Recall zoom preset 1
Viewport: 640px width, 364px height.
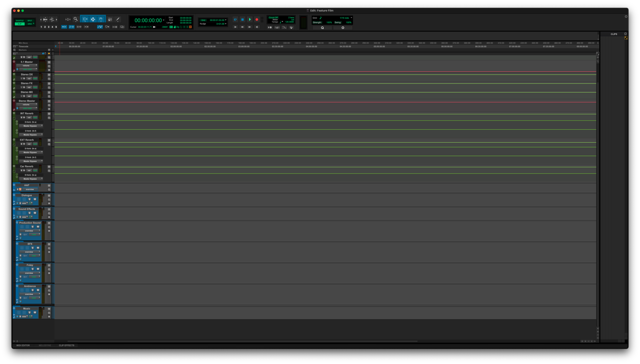[41, 27]
